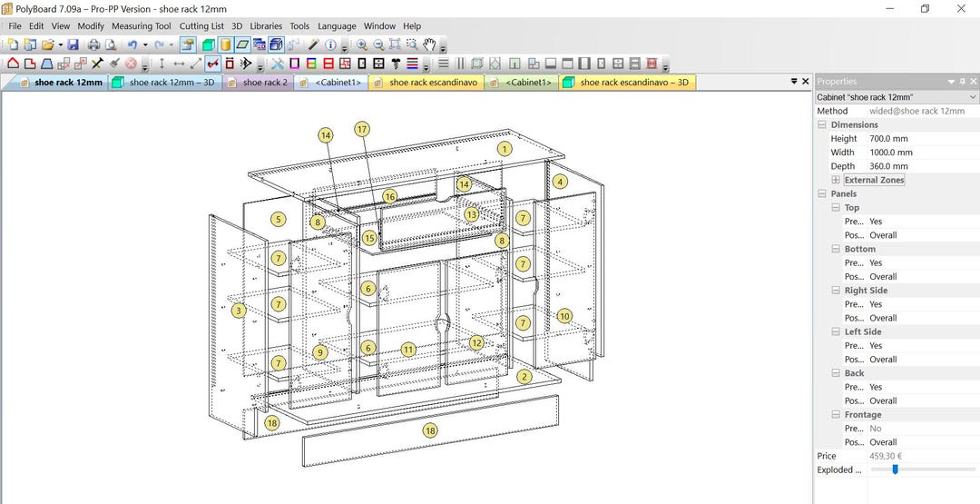Edit the Width 1000.0 mm field
The width and height of the screenshot is (980, 504).
923,153
